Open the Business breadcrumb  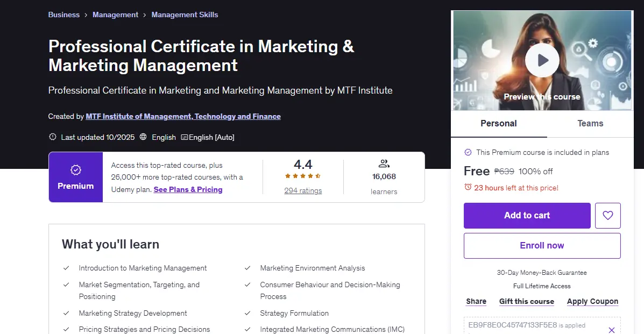(63, 15)
